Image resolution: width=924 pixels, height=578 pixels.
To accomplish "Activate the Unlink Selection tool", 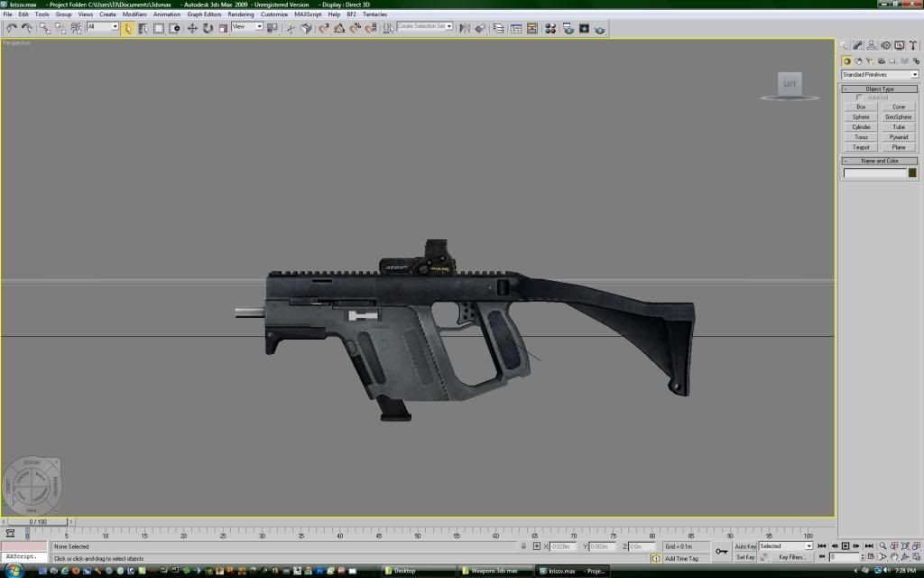I will (60, 28).
